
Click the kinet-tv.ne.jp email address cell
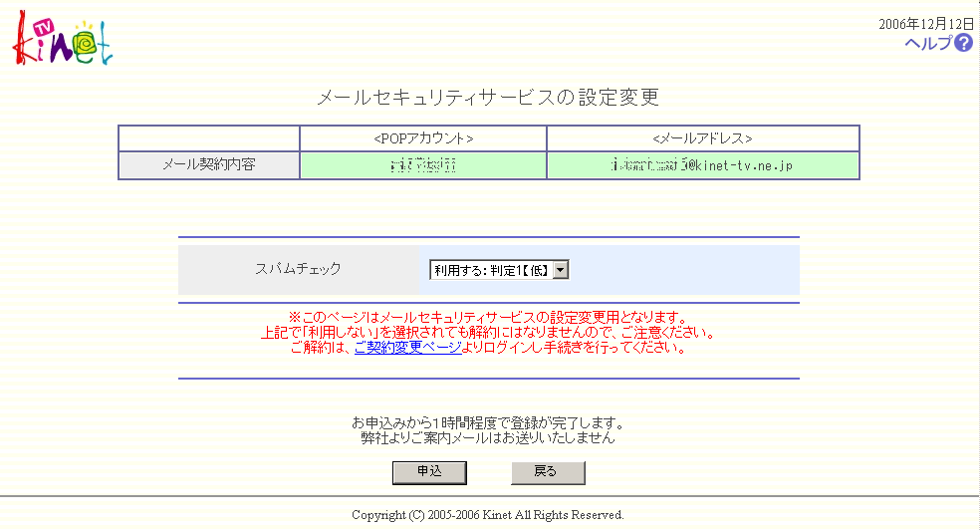[702, 165]
